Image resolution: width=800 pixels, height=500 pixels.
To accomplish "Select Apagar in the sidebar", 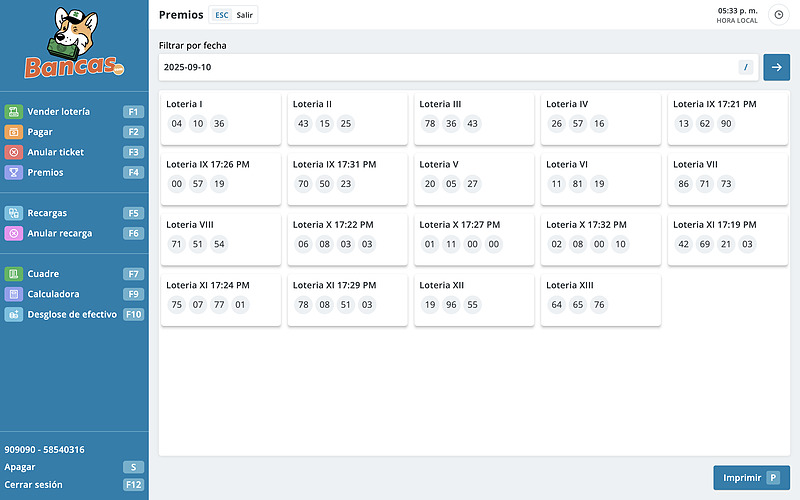I will (20, 467).
